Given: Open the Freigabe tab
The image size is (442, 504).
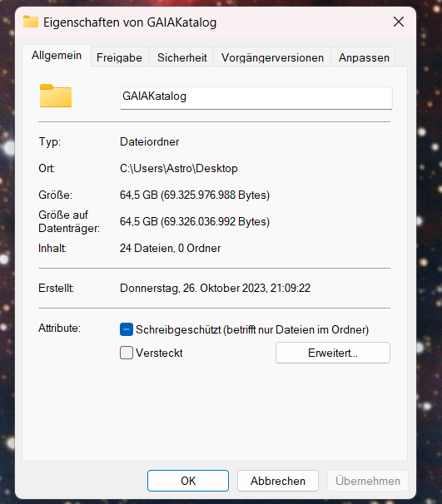Looking at the screenshot, I should click(119, 57).
